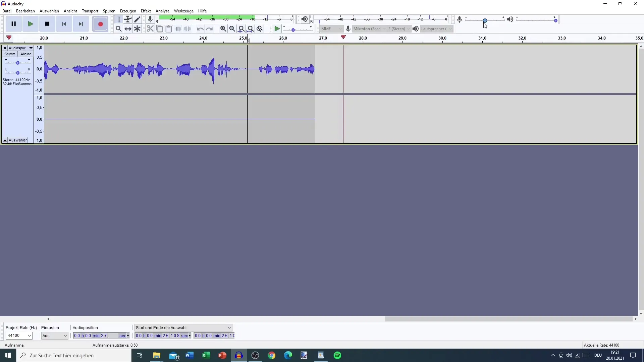Open the Transport menu

90,11
